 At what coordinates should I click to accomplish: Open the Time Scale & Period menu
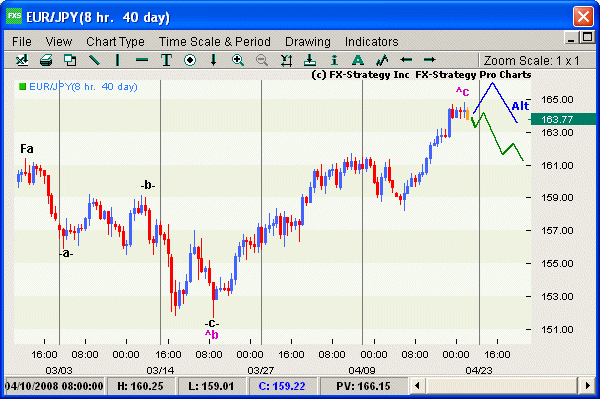point(215,41)
